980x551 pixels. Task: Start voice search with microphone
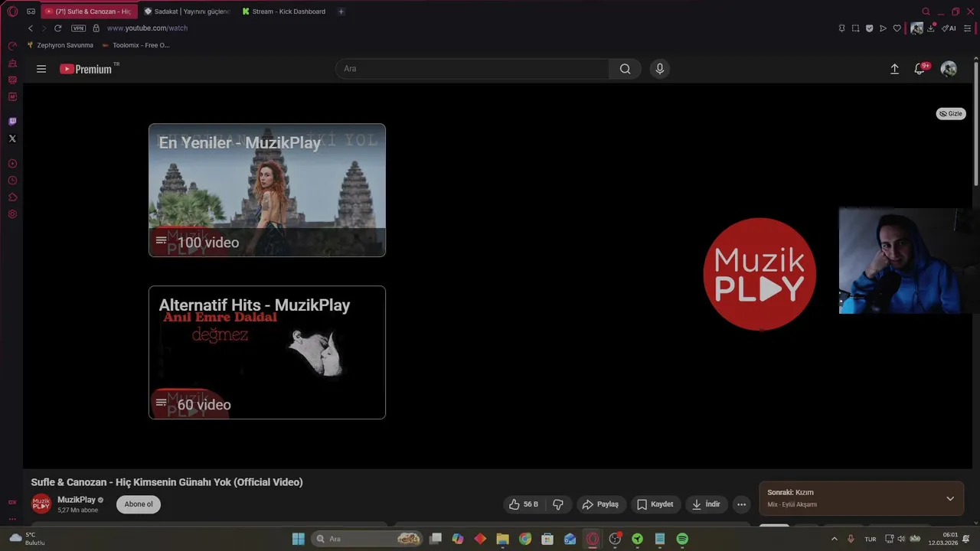(x=660, y=69)
